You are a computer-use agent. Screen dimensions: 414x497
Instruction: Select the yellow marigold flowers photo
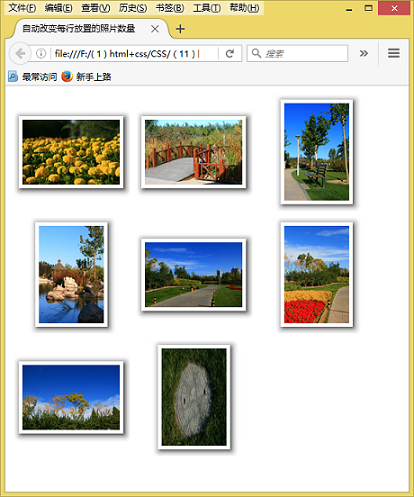(71, 152)
